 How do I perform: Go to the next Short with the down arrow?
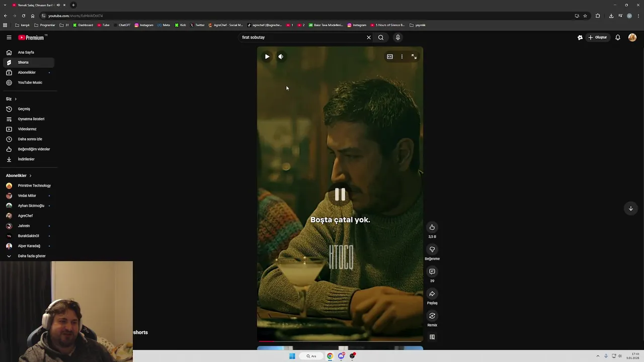coord(630,208)
